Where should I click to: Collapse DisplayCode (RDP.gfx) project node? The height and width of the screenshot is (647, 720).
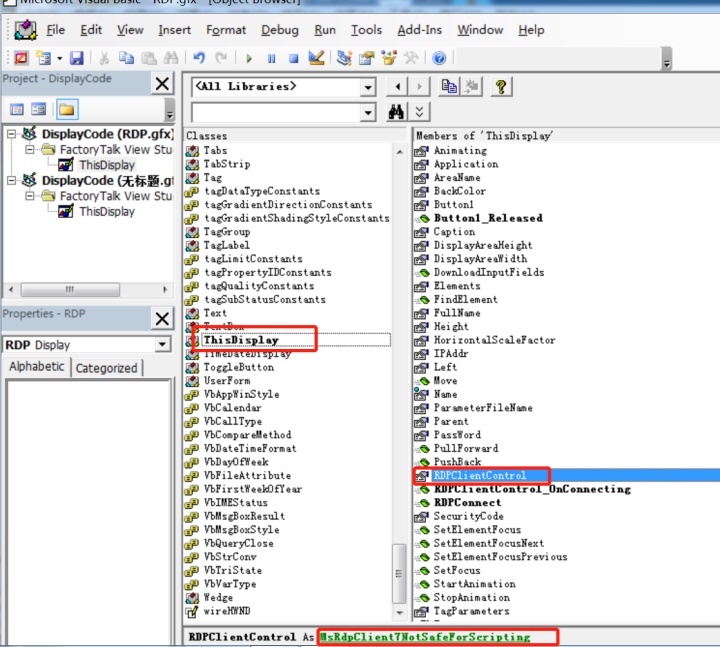coord(11,134)
